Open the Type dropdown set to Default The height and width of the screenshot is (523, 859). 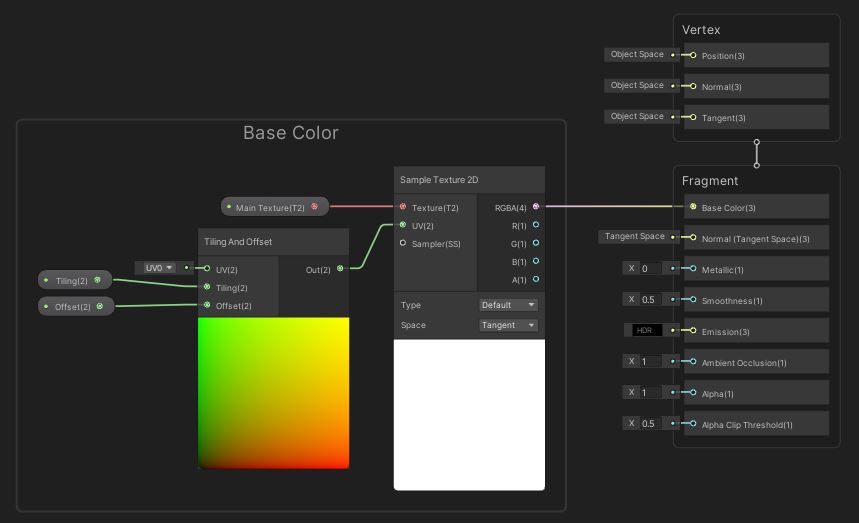[x=508, y=305]
